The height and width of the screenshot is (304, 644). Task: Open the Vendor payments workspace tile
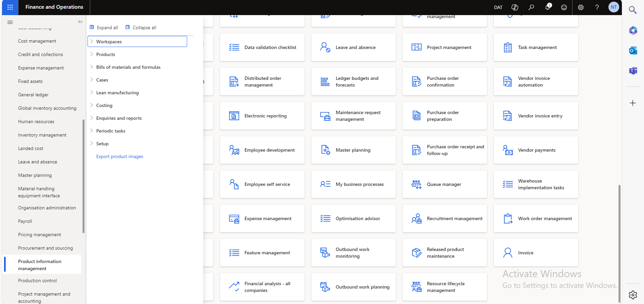point(536,150)
